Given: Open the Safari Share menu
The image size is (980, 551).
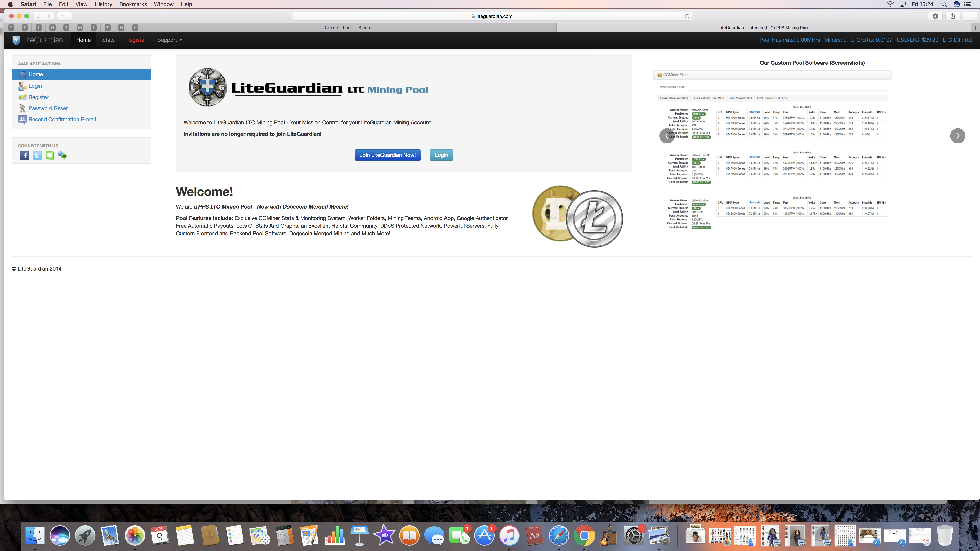Looking at the screenshot, I should tap(952, 16).
